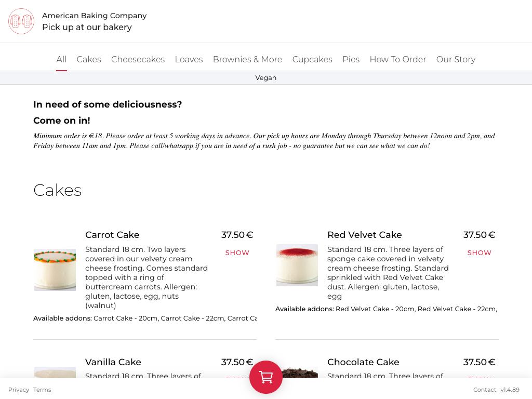Open the Terms link in footer
The height and width of the screenshot is (399, 532).
[x=42, y=390]
